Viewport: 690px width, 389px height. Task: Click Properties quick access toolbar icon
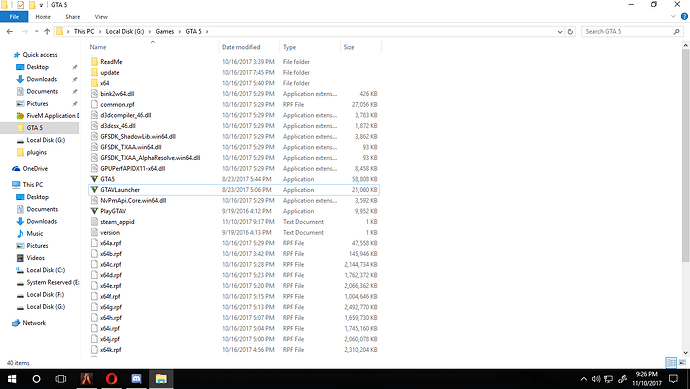pyautogui.click(x=20, y=5)
